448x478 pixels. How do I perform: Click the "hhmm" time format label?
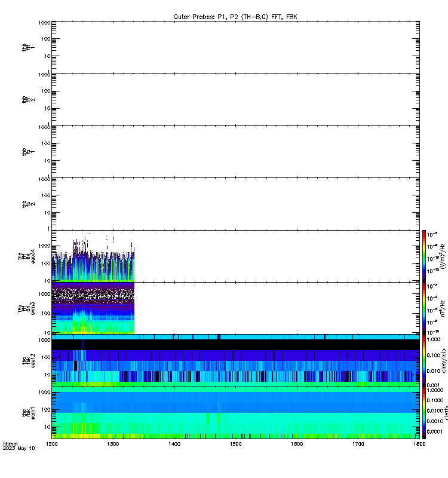coord(10,444)
